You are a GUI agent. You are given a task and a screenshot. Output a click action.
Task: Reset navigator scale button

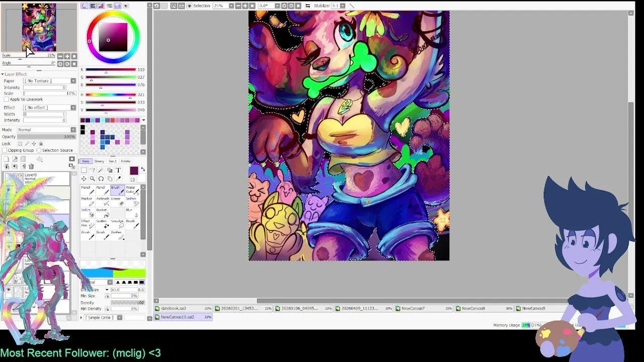point(74,56)
